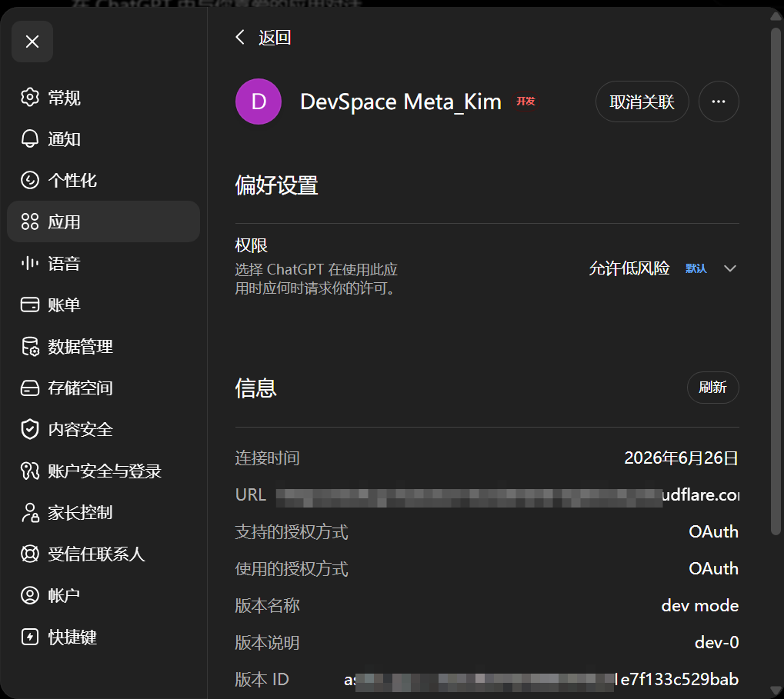Click the Content safety shield icon
The image size is (784, 699).
(x=30, y=428)
